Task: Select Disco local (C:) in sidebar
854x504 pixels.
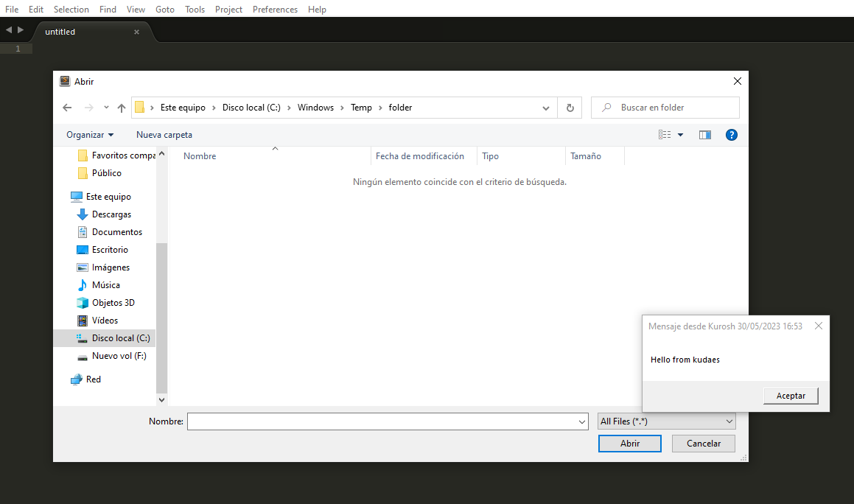Action: coord(105,338)
